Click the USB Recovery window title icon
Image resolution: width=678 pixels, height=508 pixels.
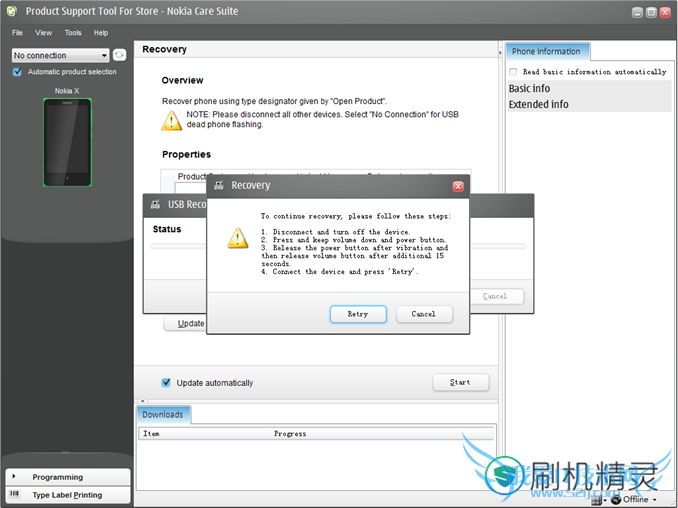point(155,204)
